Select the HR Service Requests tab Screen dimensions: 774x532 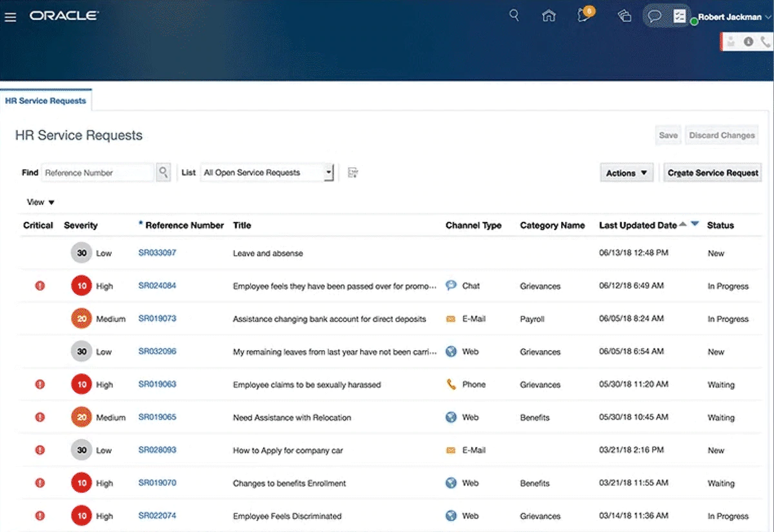(x=45, y=101)
